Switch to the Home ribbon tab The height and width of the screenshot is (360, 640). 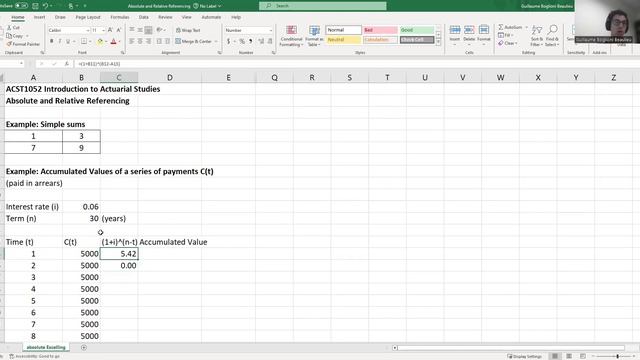pyautogui.click(x=18, y=17)
